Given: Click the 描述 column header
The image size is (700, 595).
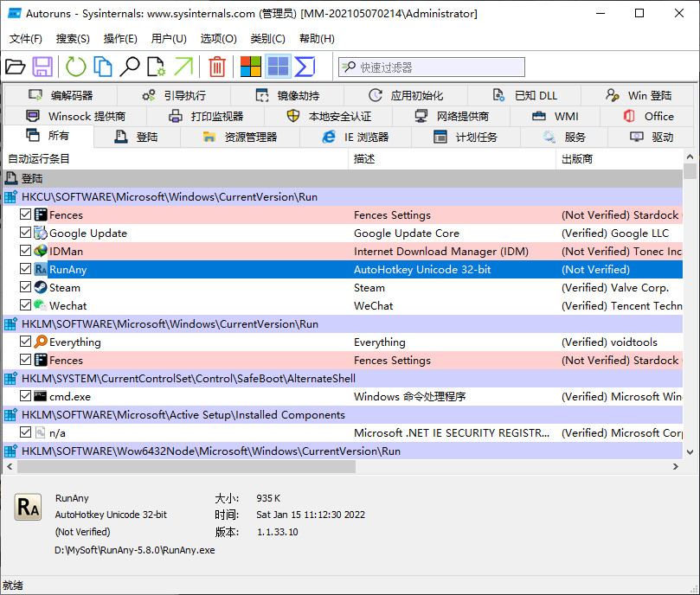Looking at the screenshot, I should 364,159.
